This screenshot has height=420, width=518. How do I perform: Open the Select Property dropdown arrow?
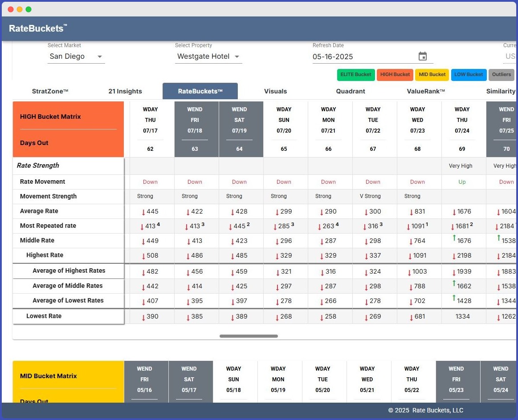[x=237, y=57]
